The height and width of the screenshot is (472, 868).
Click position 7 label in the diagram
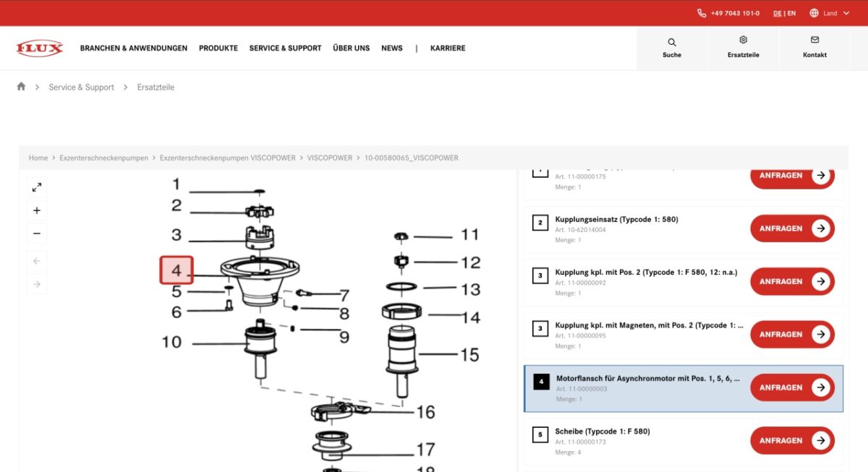click(x=344, y=295)
